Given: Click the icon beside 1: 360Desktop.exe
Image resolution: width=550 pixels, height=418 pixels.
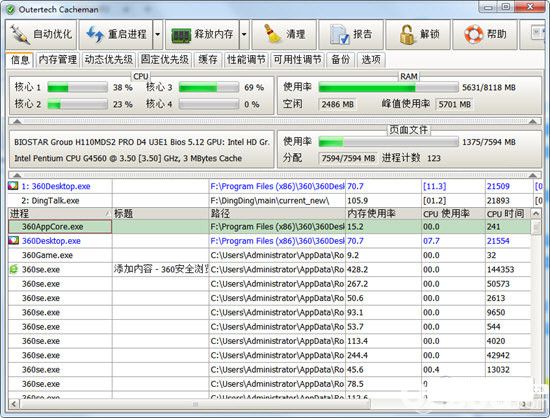Looking at the screenshot, I should [13, 186].
